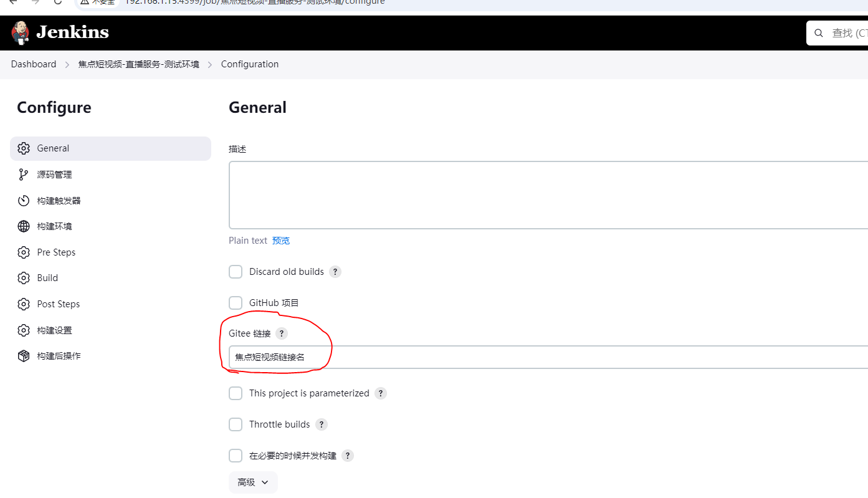
Task: Click chevron before Configuration breadcrumb
Action: click(x=210, y=64)
